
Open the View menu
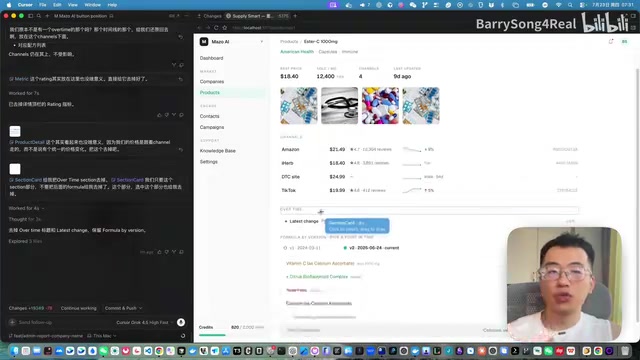[73, 5]
